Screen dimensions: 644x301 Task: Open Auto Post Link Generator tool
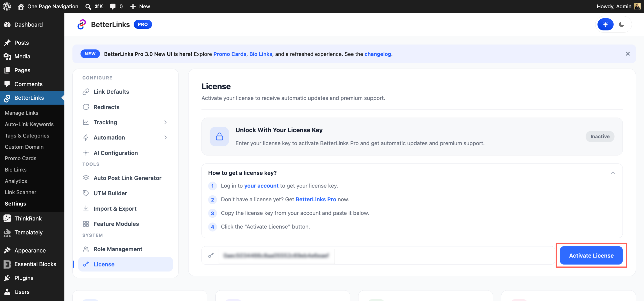click(x=125, y=178)
